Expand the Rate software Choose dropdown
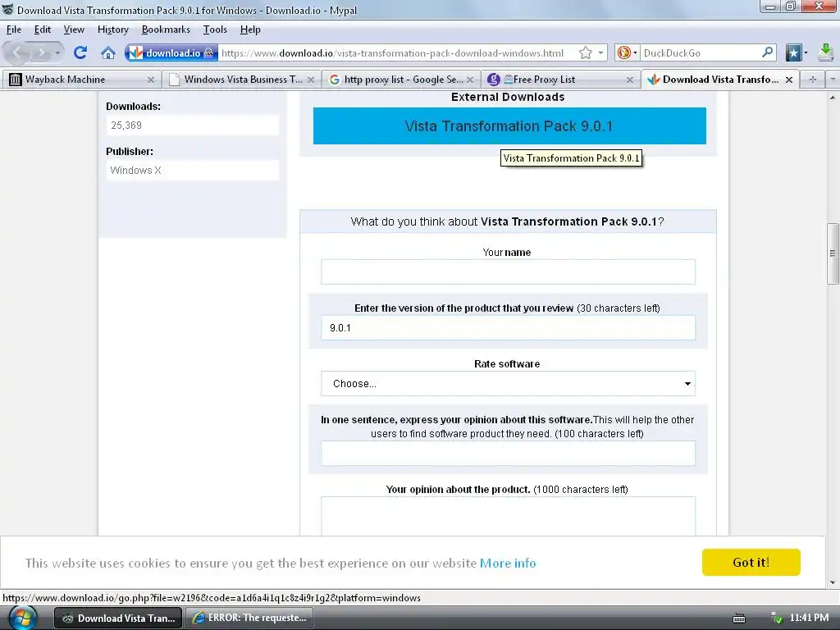Viewport: 840px width, 630px height. (x=508, y=384)
